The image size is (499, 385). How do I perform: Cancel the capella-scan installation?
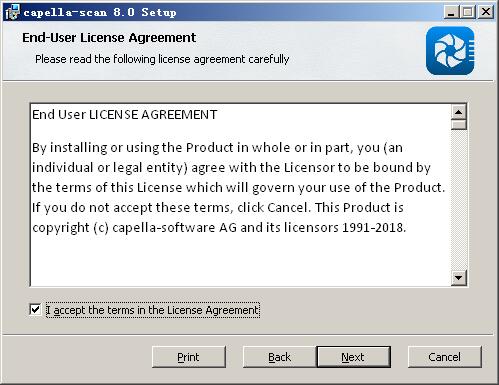[445, 357]
